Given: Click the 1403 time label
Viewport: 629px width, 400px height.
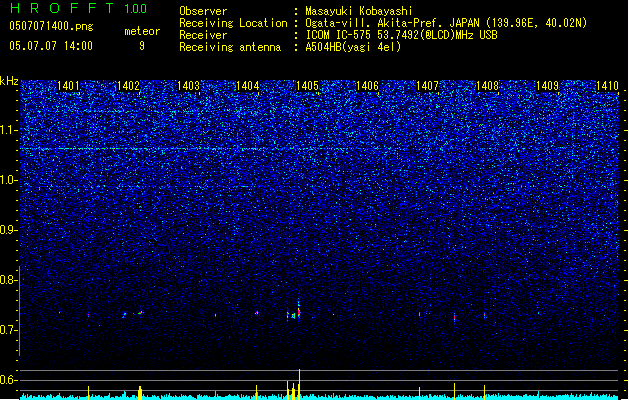Looking at the screenshot, I should click(188, 86).
